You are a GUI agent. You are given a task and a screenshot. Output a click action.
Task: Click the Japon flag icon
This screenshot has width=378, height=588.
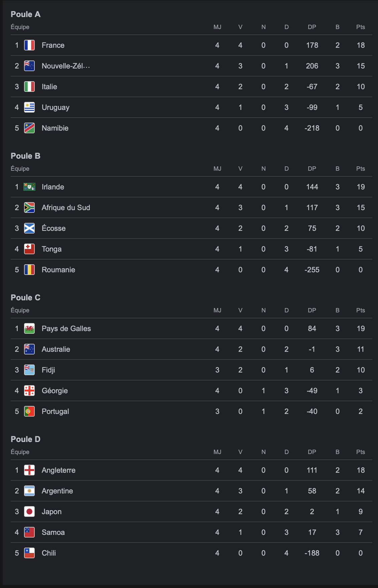click(29, 511)
